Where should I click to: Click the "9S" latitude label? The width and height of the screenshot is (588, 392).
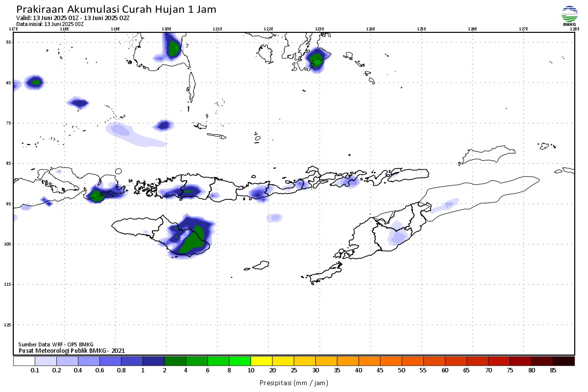click(x=9, y=203)
